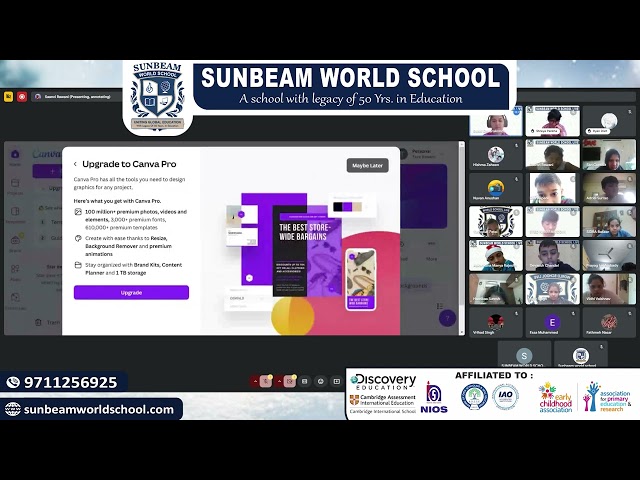This screenshot has width=640, height=480.
Task: Select Navon Anushan's participant tile
Action: 496,188
